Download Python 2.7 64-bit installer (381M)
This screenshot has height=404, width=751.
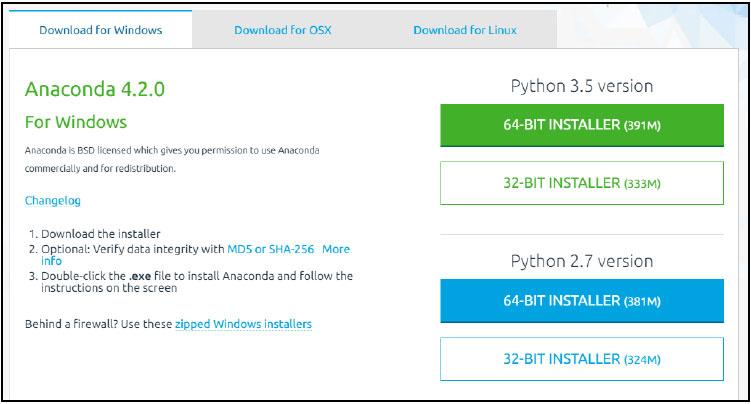(x=582, y=301)
